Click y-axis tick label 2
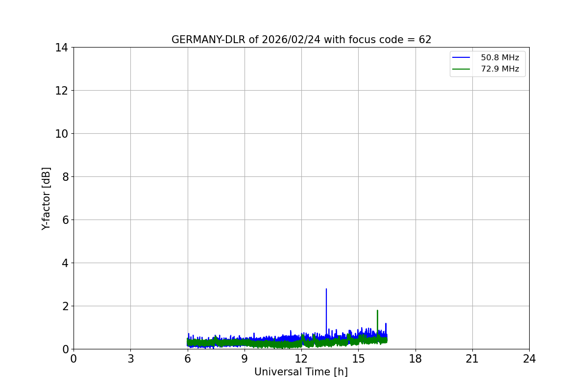This screenshot has width=588, height=392. click(x=65, y=306)
